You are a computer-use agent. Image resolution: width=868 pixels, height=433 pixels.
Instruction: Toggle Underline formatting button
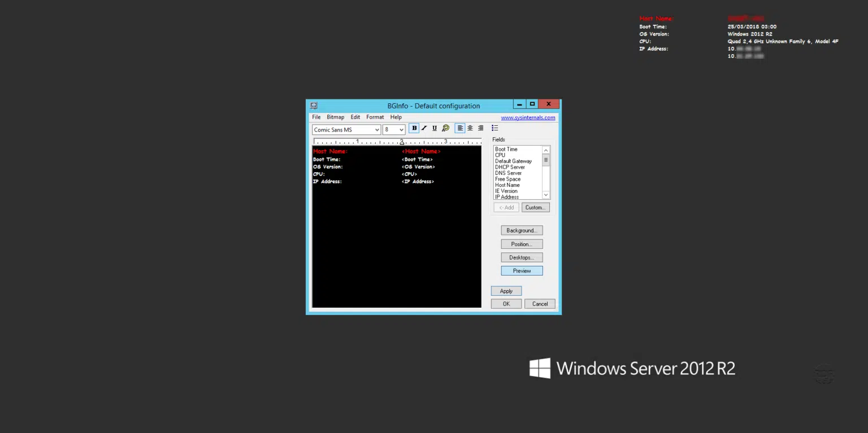435,128
